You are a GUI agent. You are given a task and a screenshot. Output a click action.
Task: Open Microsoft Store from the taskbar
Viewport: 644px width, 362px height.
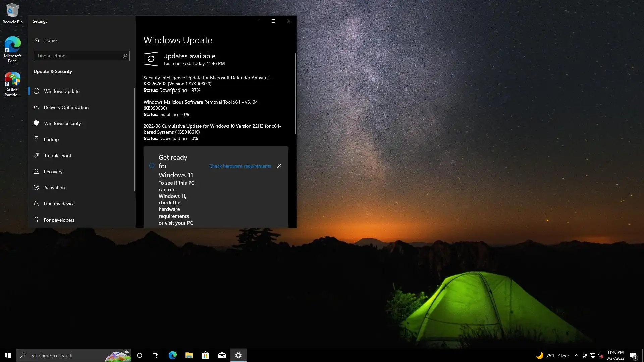(205, 355)
